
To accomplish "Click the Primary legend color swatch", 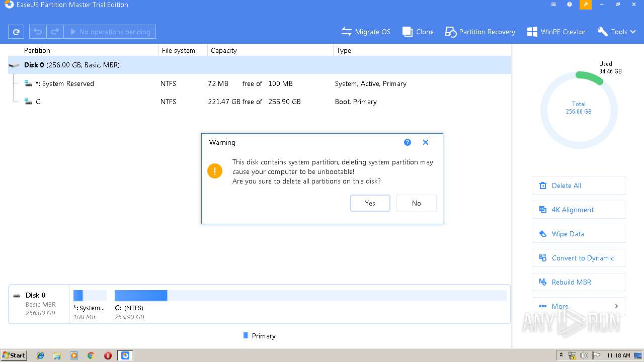I will click(246, 335).
